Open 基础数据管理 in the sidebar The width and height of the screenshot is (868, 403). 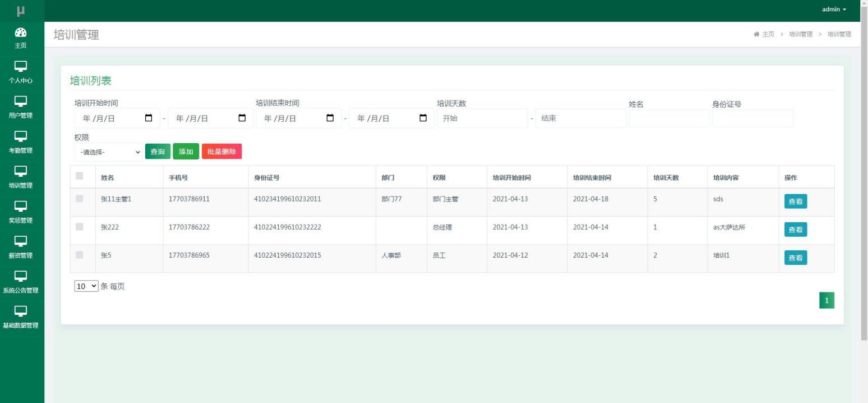tap(21, 317)
